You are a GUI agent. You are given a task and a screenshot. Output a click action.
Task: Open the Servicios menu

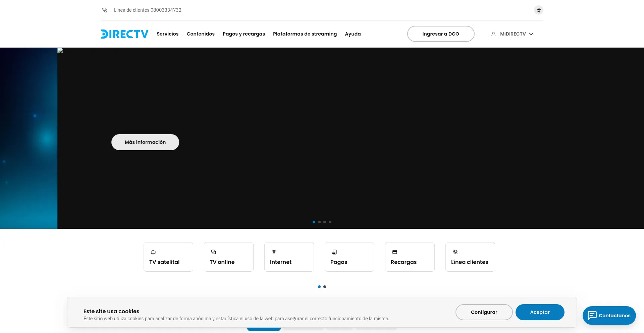coord(168,34)
